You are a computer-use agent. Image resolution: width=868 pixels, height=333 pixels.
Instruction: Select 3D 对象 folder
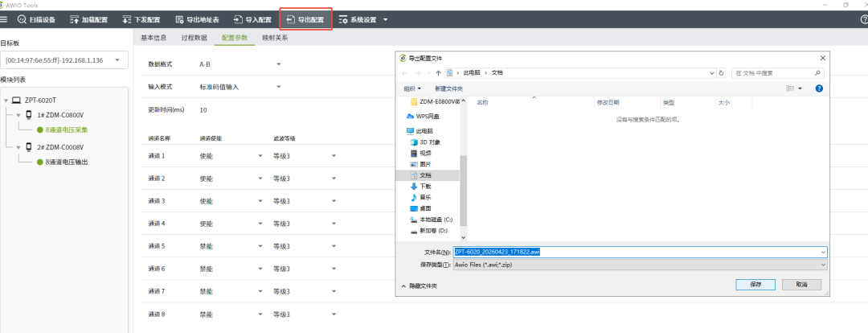click(x=425, y=142)
